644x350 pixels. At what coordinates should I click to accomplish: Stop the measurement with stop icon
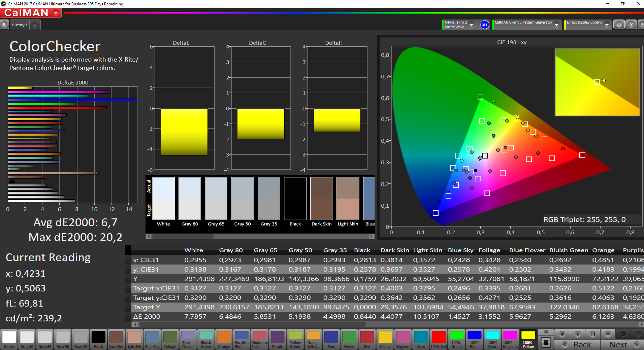562,334
